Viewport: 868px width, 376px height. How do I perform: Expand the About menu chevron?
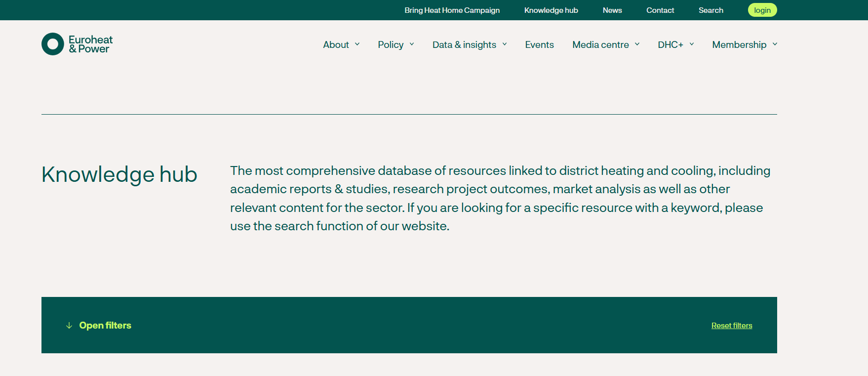[x=357, y=44]
